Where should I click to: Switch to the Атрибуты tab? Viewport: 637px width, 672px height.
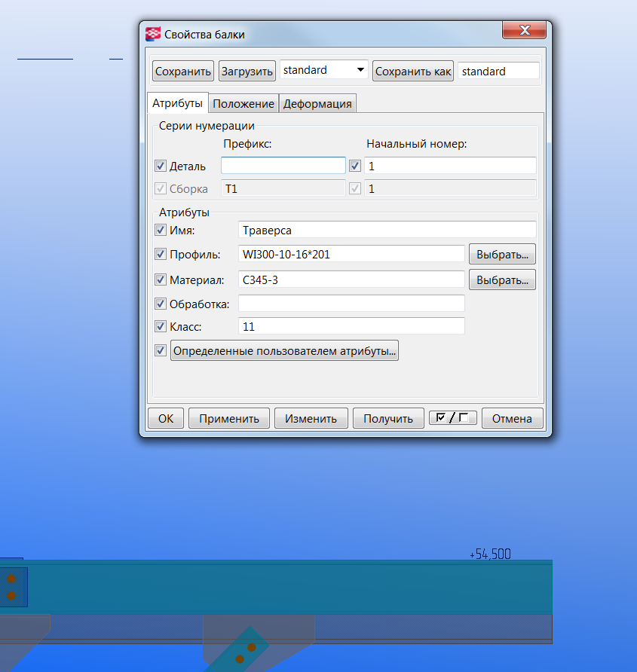tap(178, 103)
